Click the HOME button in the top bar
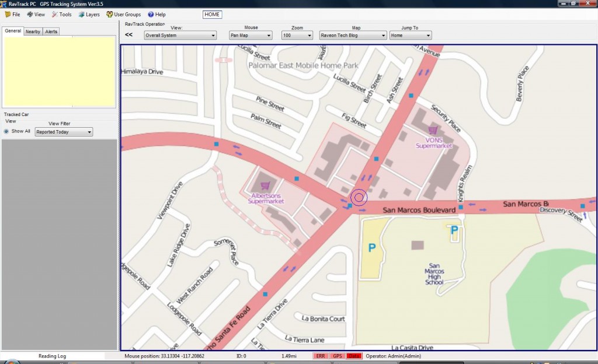Image resolution: width=598 pixels, height=364 pixels. pos(212,14)
